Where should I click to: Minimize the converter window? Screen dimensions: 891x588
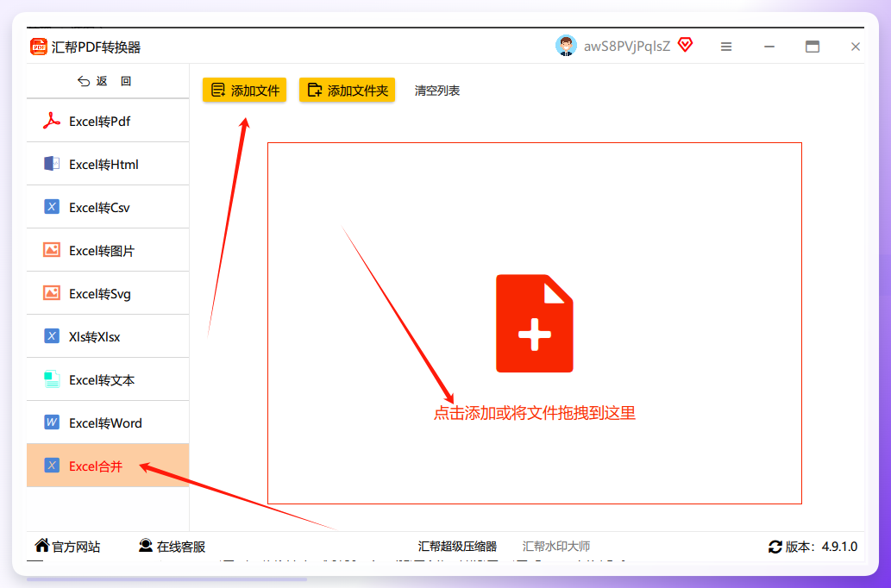coord(769,47)
